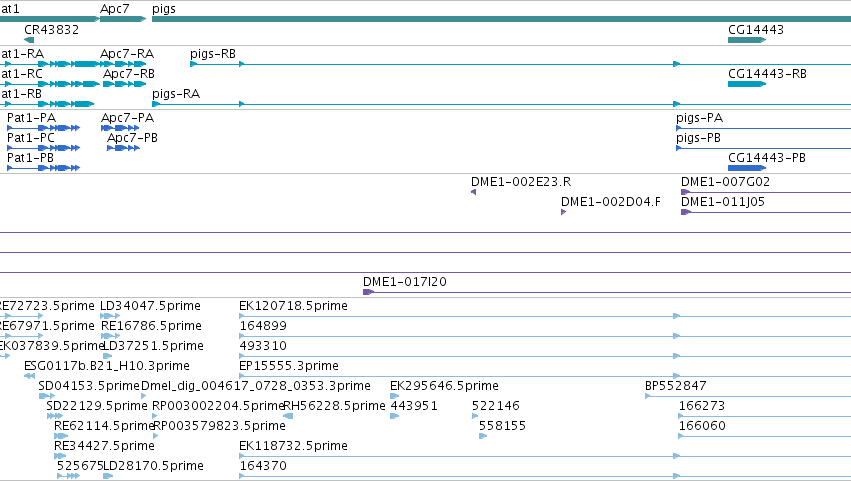Click the 493310 feature label
The height and width of the screenshot is (481, 851).
[x=263, y=345]
